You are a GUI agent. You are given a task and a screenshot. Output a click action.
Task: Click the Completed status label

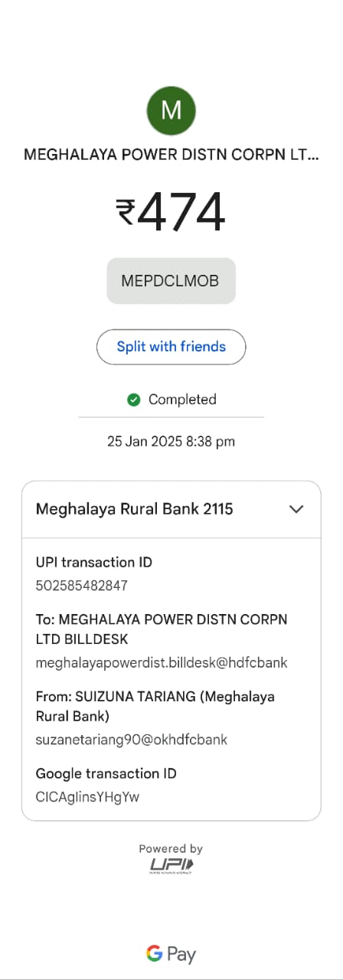[x=182, y=400]
